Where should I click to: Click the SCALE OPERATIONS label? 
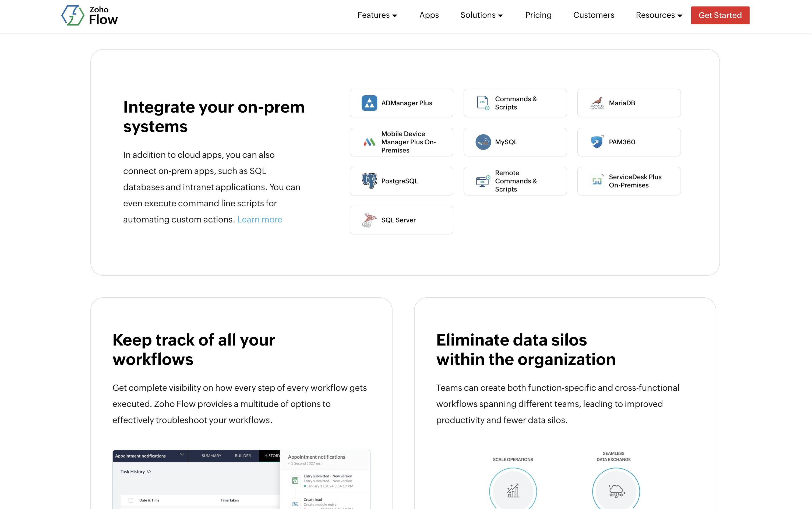tap(513, 459)
